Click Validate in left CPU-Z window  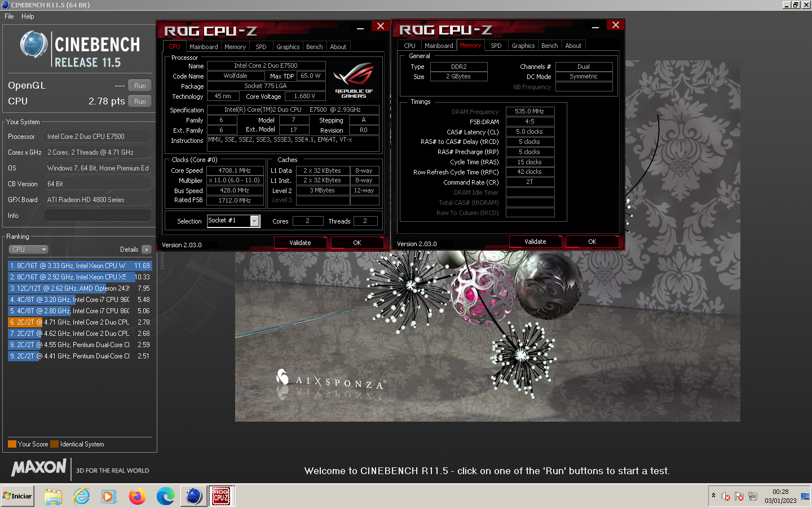pyautogui.click(x=300, y=243)
